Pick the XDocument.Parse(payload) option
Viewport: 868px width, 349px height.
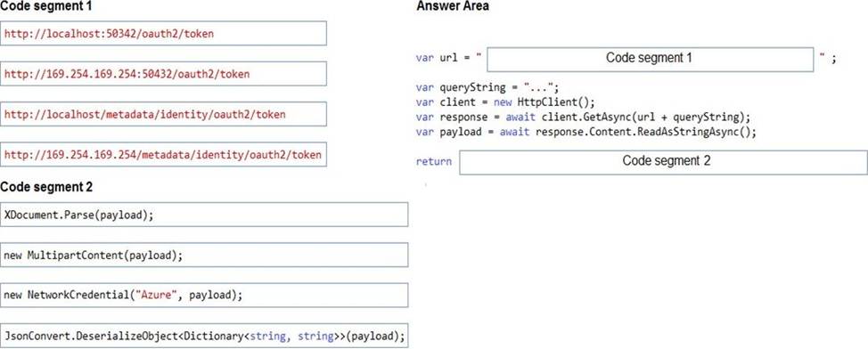[x=204, y=215]
